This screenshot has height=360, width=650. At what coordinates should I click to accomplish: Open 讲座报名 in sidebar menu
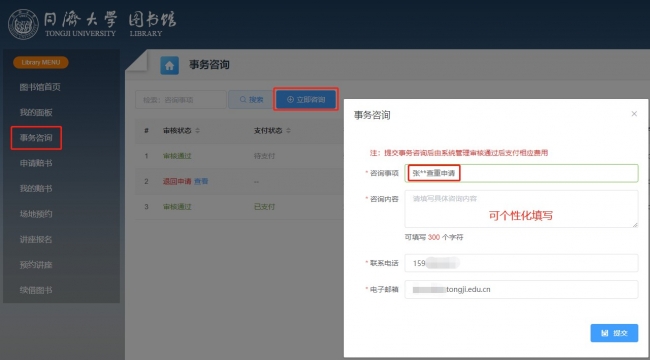[36, 239]
